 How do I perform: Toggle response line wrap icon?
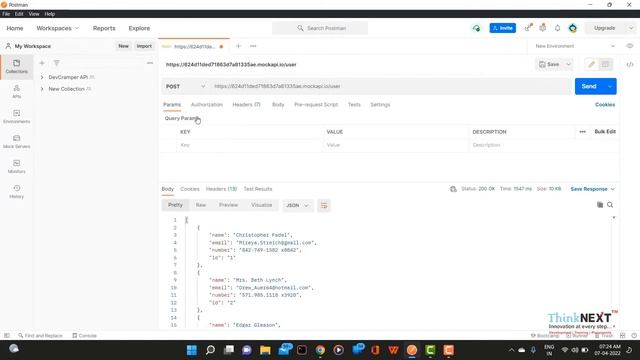pos(324,205)
